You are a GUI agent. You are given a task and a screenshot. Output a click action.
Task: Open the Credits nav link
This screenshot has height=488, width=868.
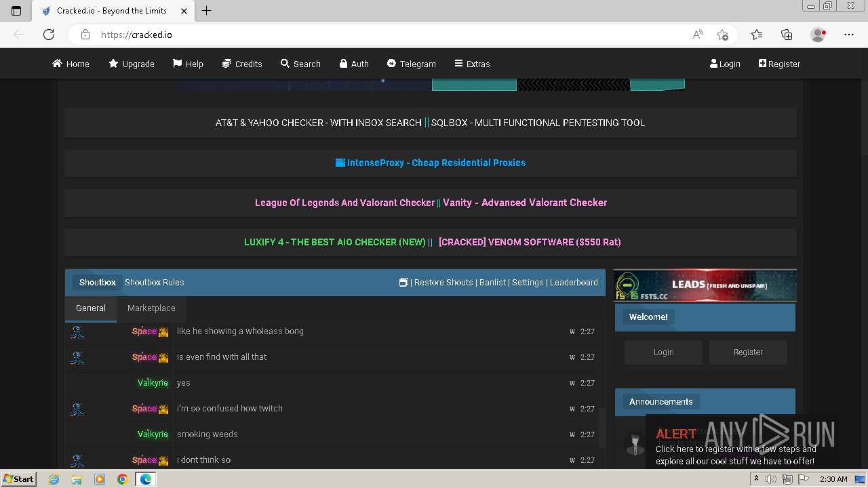242,64
